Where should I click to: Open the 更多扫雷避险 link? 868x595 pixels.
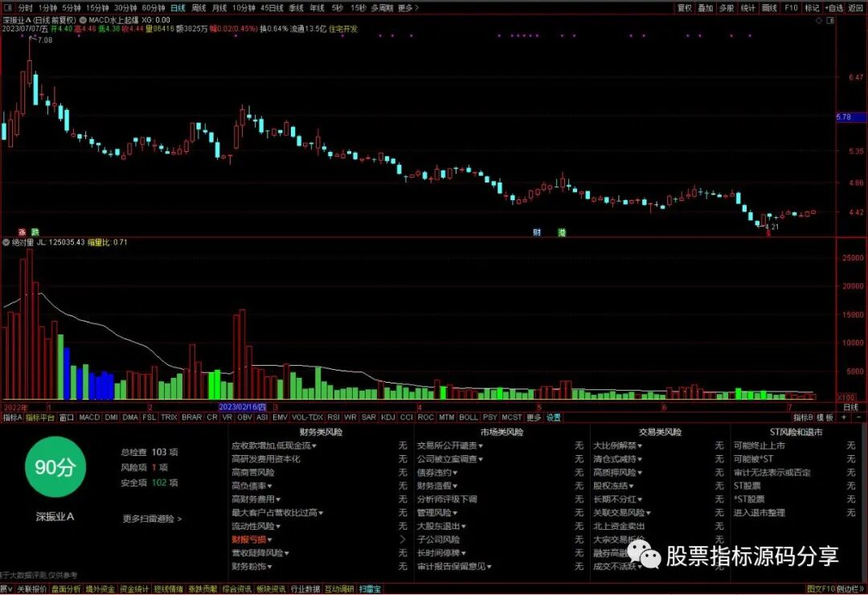click(152, 519)
